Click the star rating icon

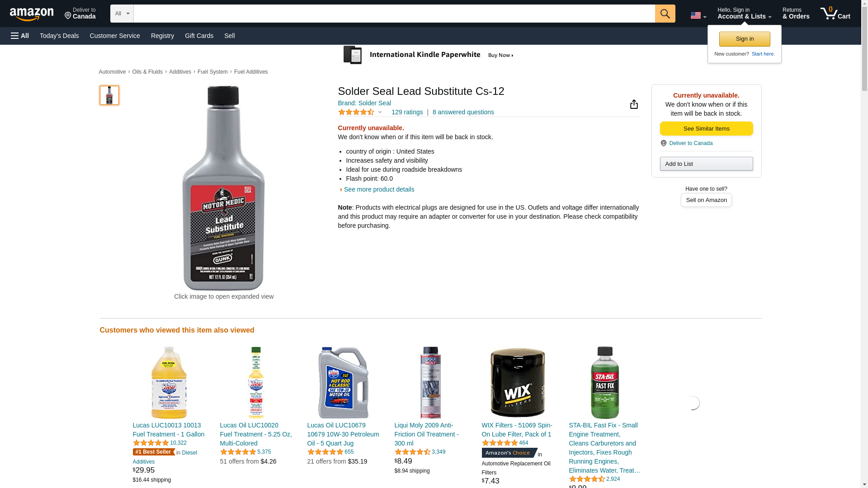pyautogui.click(x=356, y=112)
